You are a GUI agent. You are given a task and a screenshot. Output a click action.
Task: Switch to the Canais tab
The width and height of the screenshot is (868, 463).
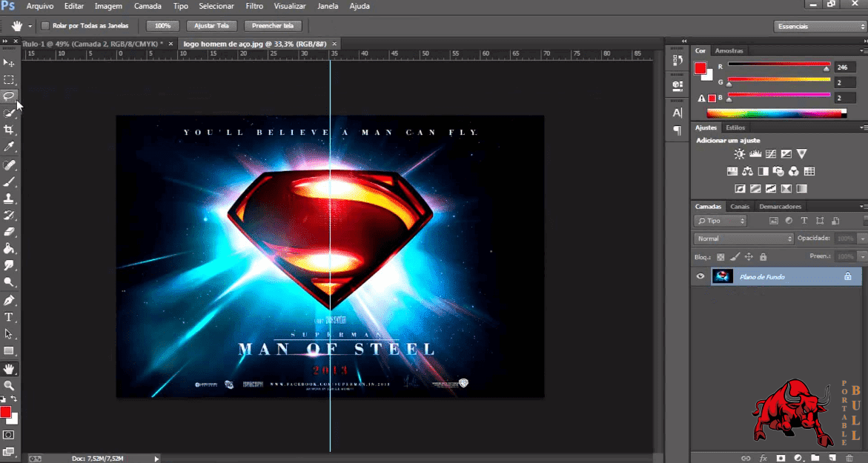tap(740, 207)
